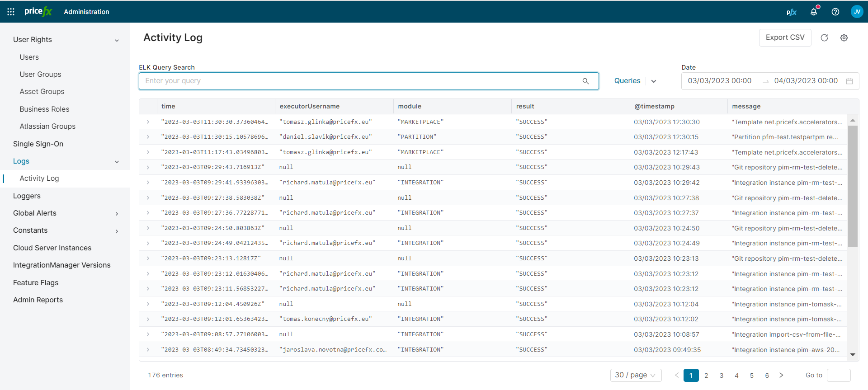The height and width of the screenshot is (390, 868).
Task: Click the pfx logo icon in header
Action: [791, 12]
